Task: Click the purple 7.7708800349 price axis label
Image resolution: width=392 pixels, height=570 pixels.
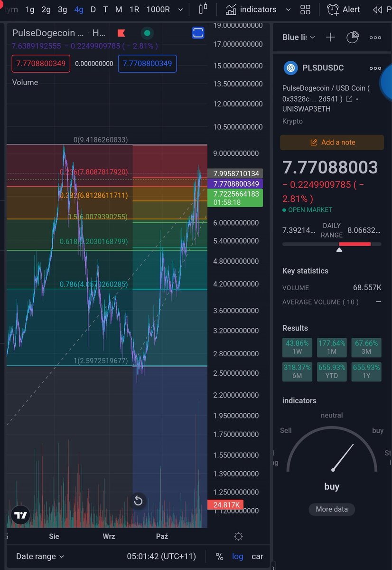Action: coord(236,183)
